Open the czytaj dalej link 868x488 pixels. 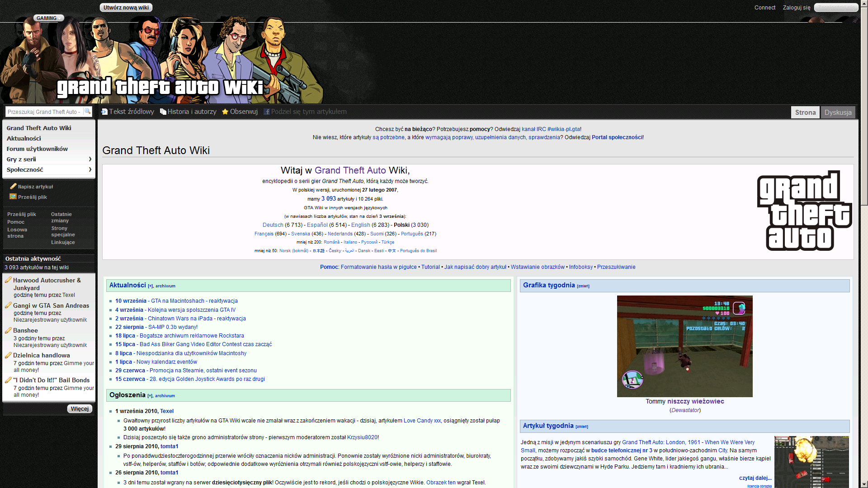(755, 478)
